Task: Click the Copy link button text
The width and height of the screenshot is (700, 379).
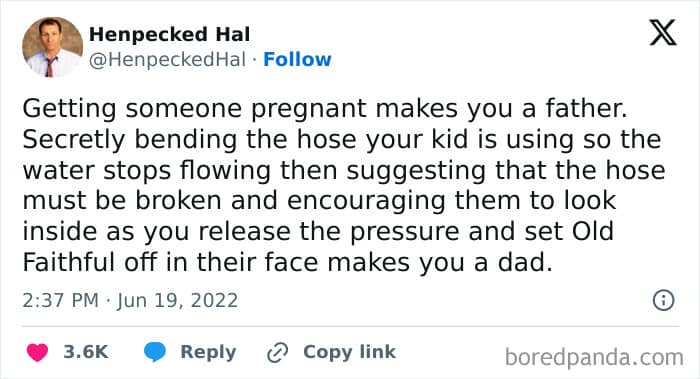Action: (x=350, y=352)
